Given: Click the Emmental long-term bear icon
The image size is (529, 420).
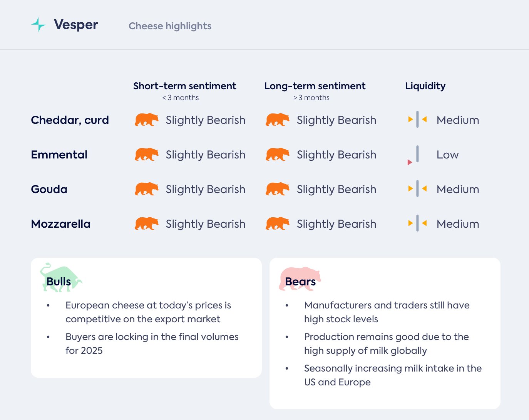Looking at the screenshot, I should click(277, 155).
